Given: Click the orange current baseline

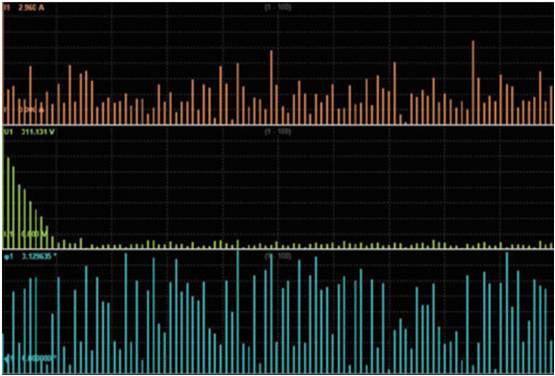Looking at the screenshot, I should [278, 125].
